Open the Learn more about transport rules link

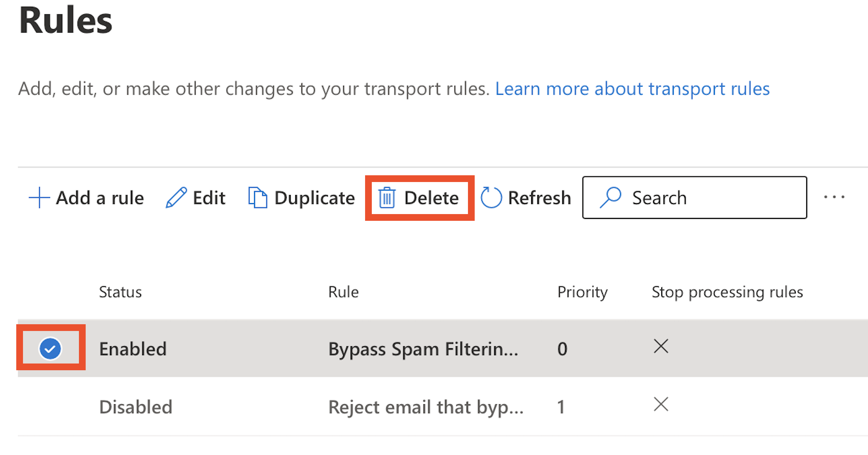tap(632, 89)
